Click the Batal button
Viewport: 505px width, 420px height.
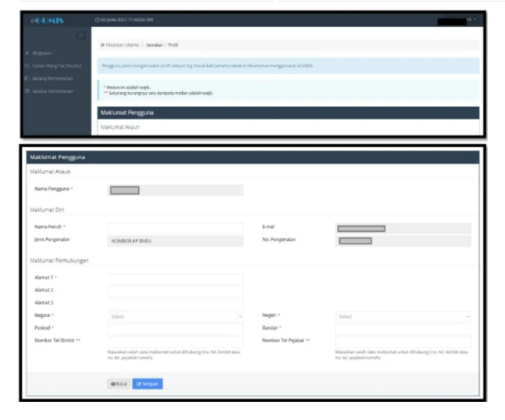coord(119,384)
